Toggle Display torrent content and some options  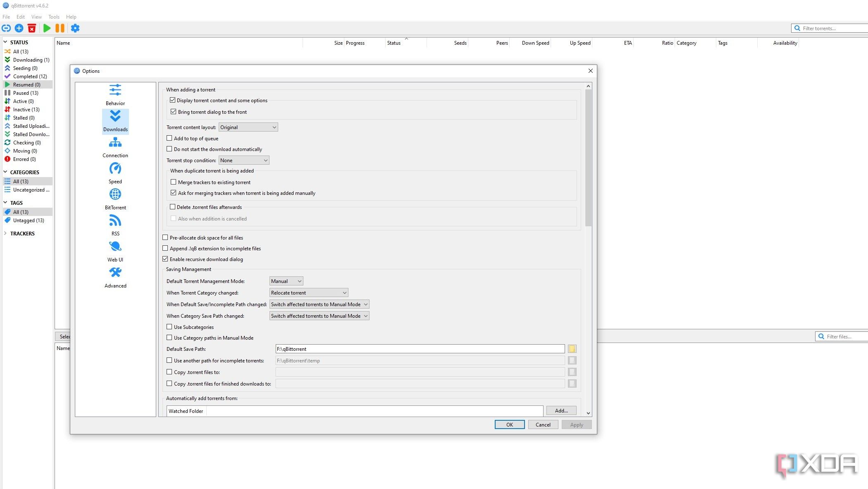pyautogui.click(x=173, y=100)
